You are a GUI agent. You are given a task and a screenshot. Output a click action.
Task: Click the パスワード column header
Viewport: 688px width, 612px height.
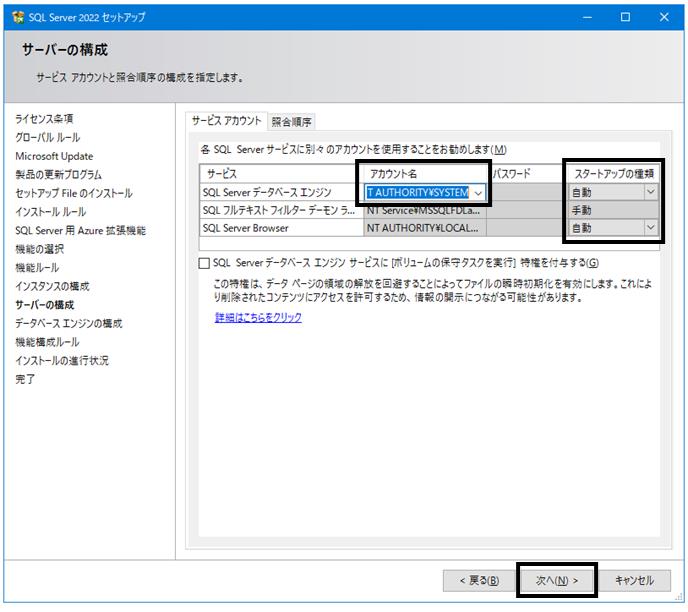pos(526,174)
